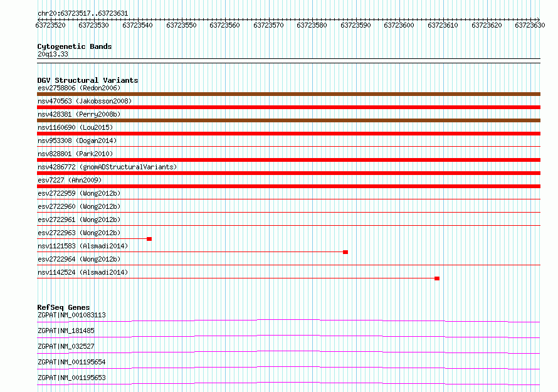Click ruler position 63723610

pyautogui.click(x=443, y=25)
